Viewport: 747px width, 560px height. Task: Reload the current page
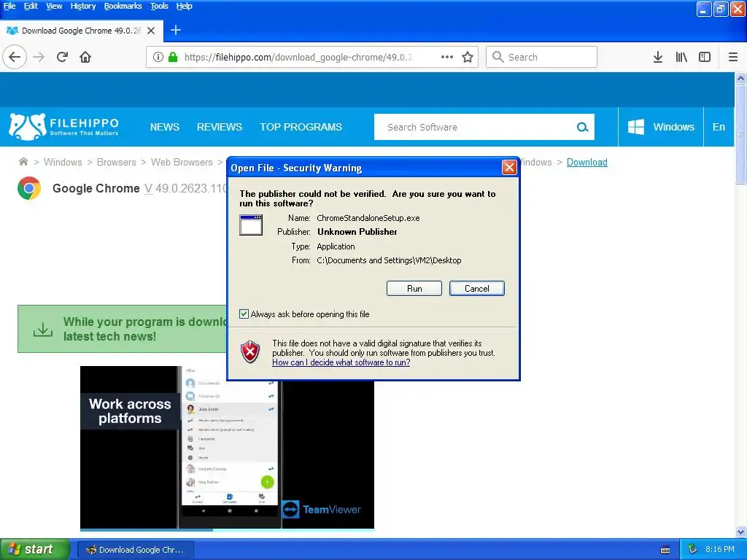[62, 57]
